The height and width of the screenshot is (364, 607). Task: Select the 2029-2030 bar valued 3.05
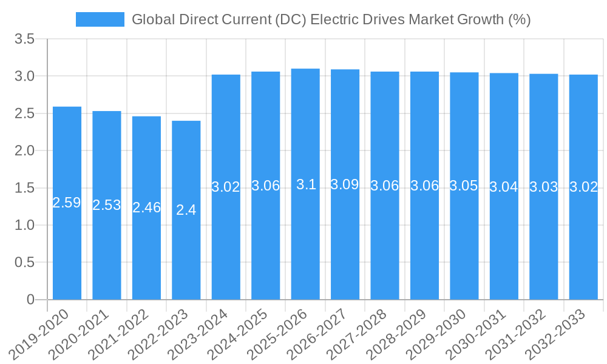coord(464,186)
